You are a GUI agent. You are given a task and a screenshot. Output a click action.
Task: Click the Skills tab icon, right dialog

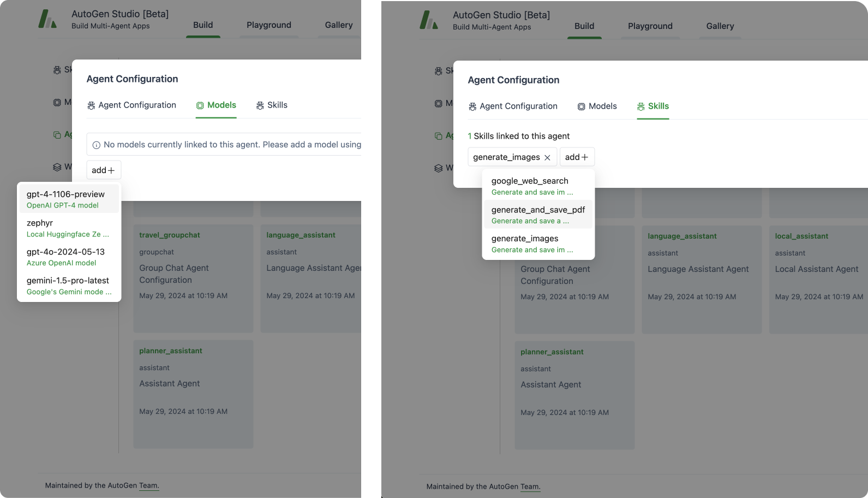pyautogui.click(x=641, y=106)
